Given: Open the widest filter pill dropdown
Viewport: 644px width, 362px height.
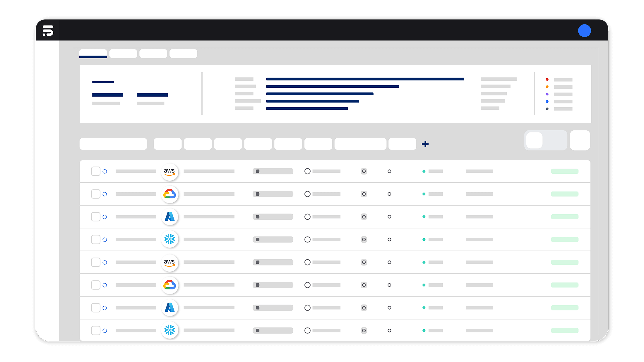Looking at the screenshot, I should 360,144.
